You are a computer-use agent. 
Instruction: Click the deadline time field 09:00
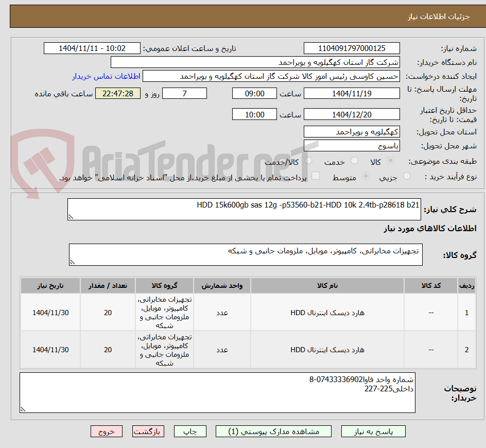point(254,93)
